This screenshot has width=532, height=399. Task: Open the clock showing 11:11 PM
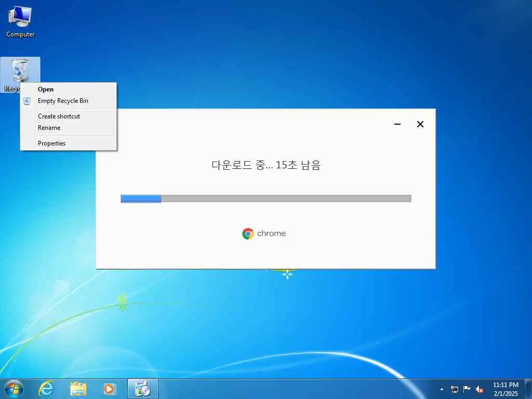[506, 389]
